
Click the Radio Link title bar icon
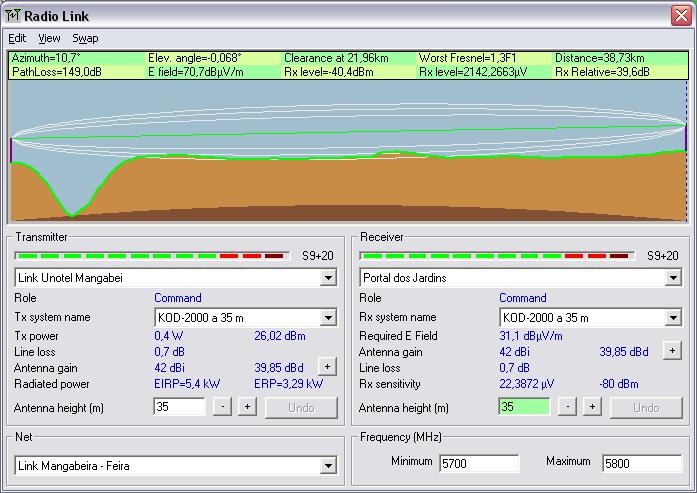pyautogui.click(x=13, y=14)
